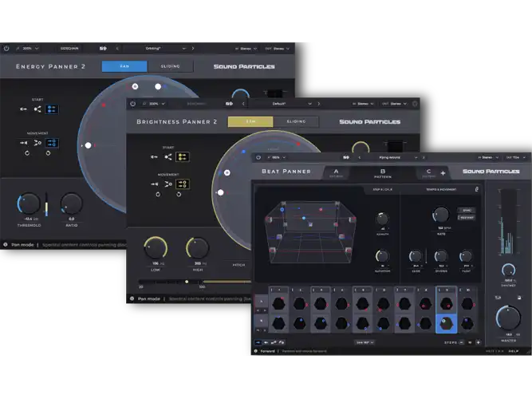This screenshot has width=532, height=399.
Task: Click the Restart button in Beat Panner
Action: point(467,217)
